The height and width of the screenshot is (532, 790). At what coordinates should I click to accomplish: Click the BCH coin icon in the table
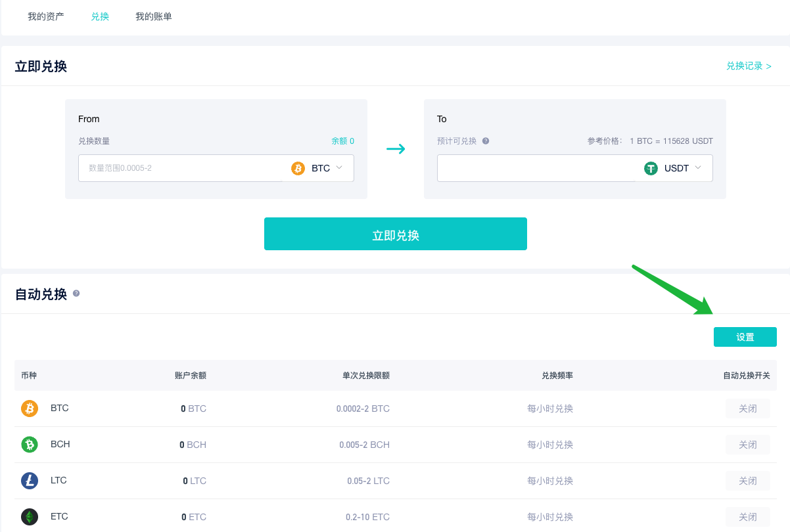[x=29, y=444]
